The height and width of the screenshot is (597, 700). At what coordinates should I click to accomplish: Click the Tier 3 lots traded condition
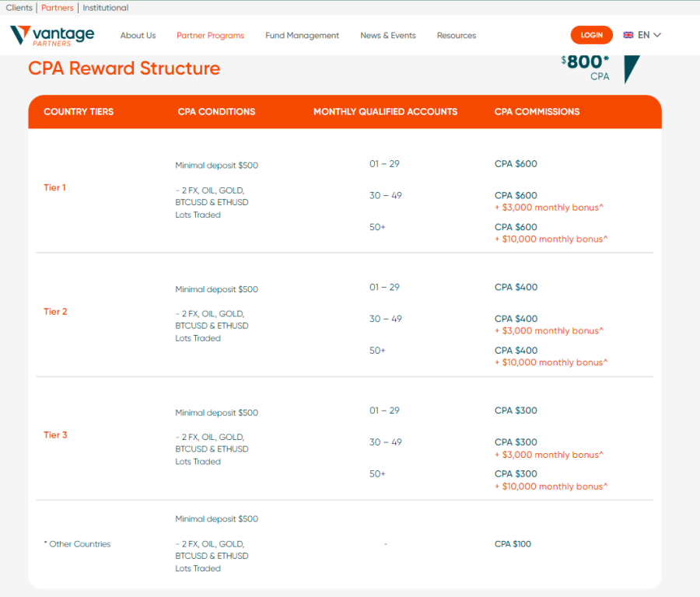pos(212,449)
